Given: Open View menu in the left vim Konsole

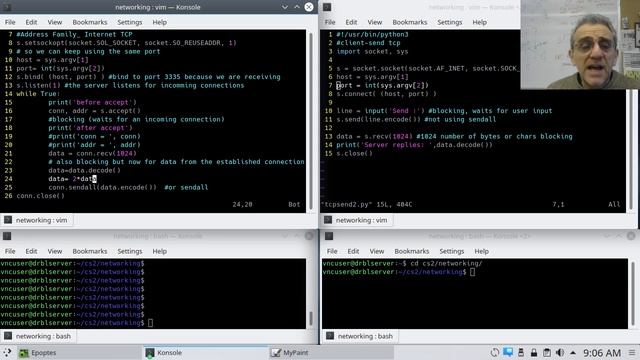Looking at the screenshot, I should click(x=55, y=22).
